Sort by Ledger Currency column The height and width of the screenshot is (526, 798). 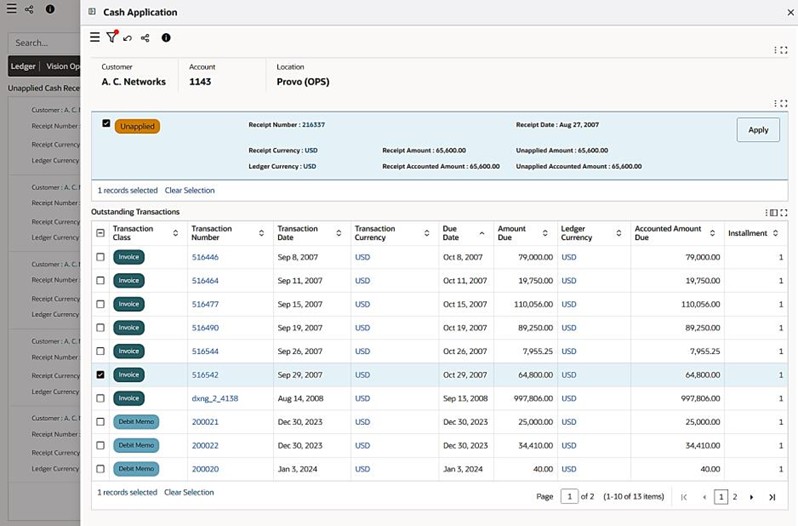coord(619,233)
